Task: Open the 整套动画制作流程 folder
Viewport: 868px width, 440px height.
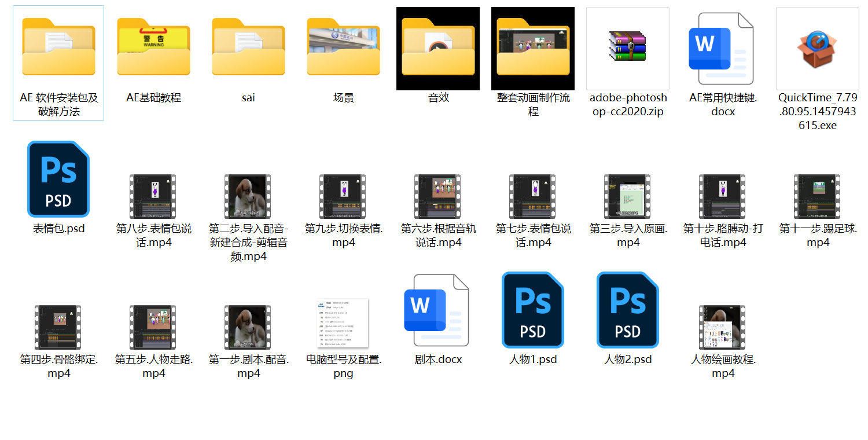Action: pyautogui.click(x=532, y=49)
